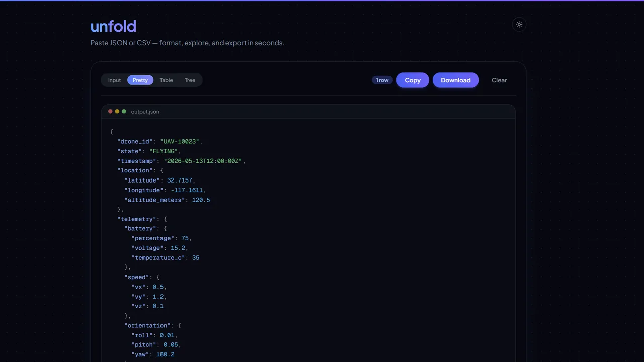Image resolution: width=644 pixels, height=362 pixels.
Task: Click the "drone_id" key
Action: [135, 142]
